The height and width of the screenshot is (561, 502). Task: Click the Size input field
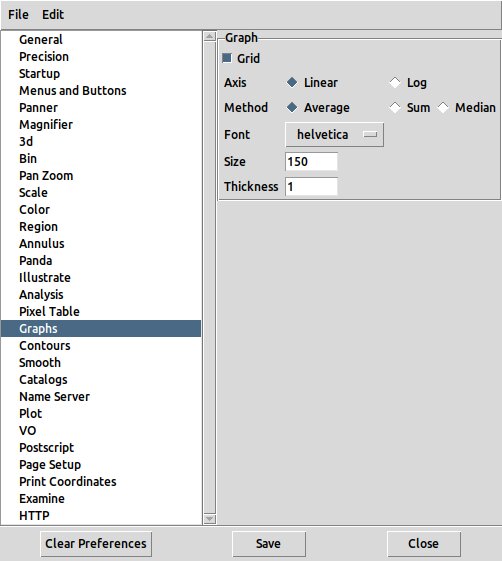[311, 162]
